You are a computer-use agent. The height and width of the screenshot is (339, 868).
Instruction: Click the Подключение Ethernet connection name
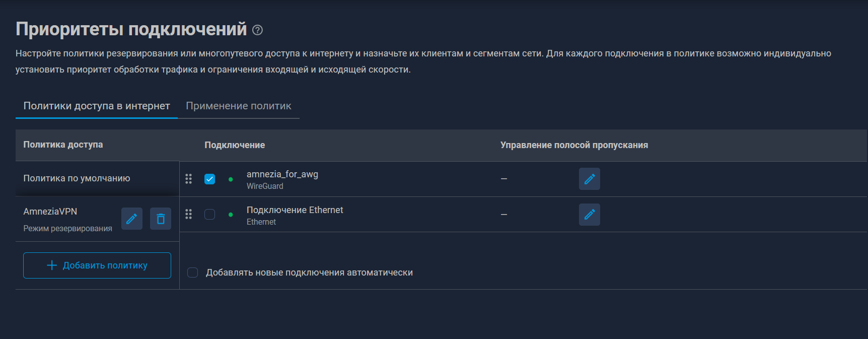pyautogui.click(x=295, y=210)
